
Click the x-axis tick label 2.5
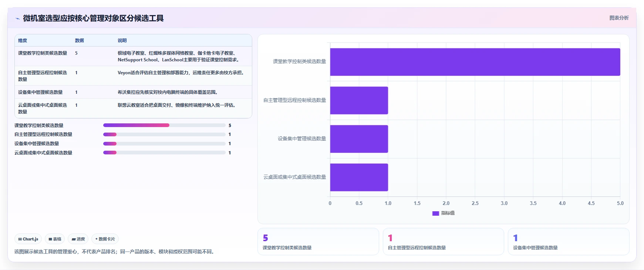pos(475,204)
